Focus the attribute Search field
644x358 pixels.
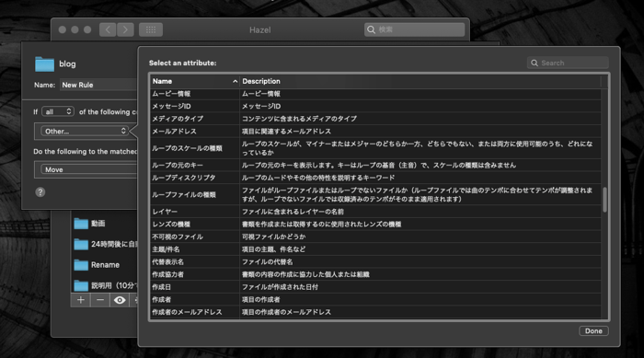tap(568, 63)
